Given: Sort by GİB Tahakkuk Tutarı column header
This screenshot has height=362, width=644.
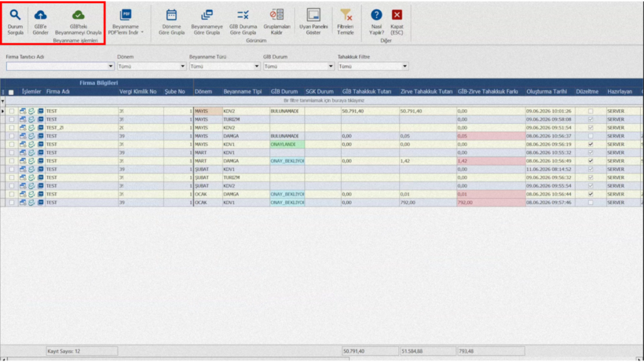Looking at the screenshot, I should pyautogui.click(x=367, y=92).
